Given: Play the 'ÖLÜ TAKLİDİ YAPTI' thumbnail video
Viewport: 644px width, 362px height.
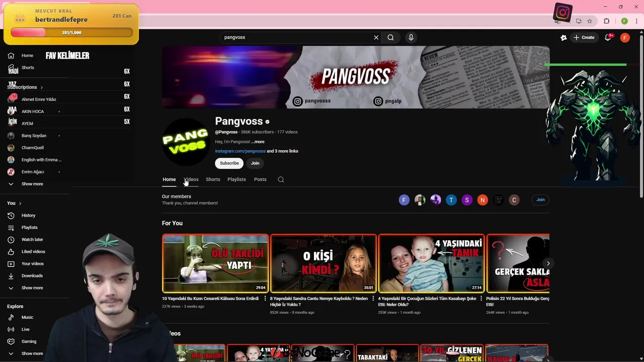Looking at the screenshot, I should (x=215, y=263).
